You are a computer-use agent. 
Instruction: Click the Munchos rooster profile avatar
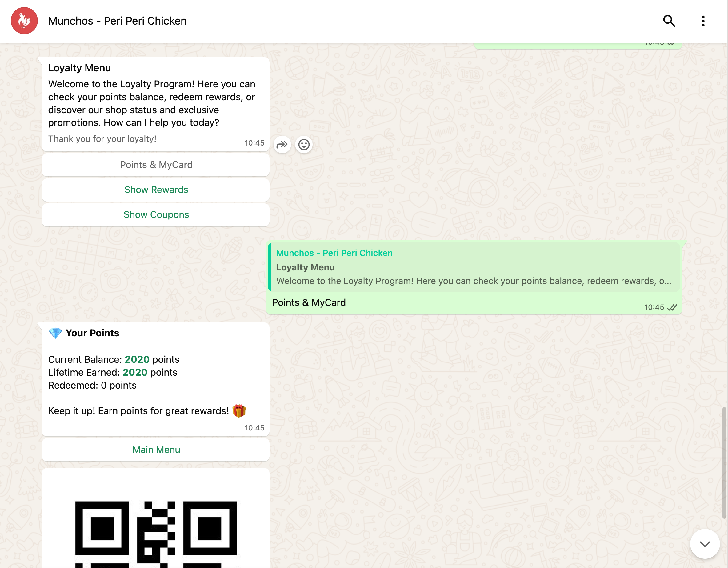tap(24, 21)
